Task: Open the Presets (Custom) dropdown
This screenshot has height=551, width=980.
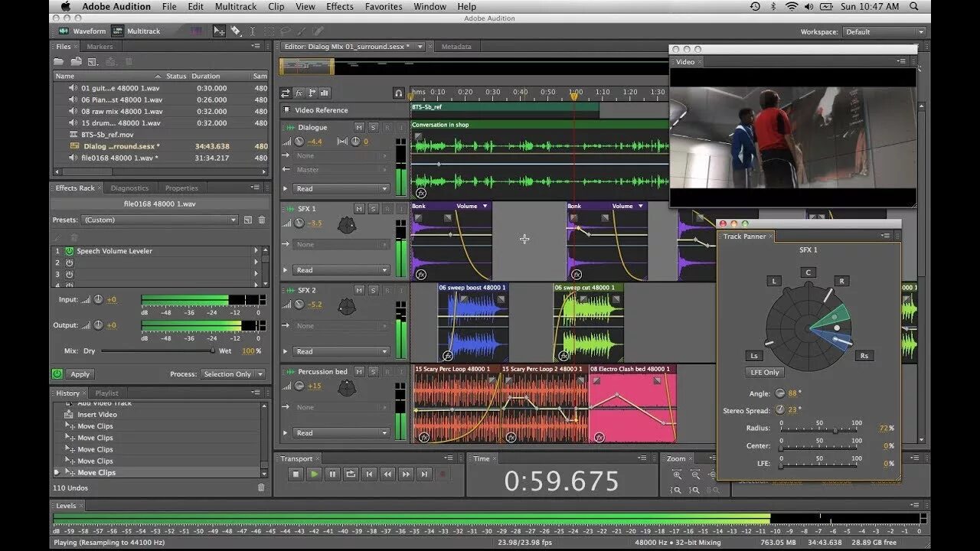Action: click(x=159, y=220)
